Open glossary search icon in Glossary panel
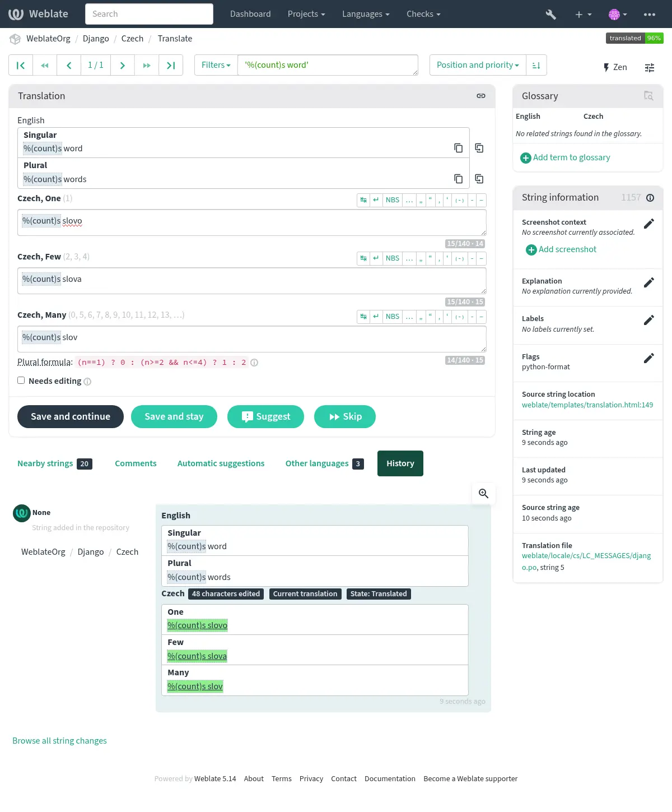The height and width of the screenshot is (812, 672). [x=648, y=96]
